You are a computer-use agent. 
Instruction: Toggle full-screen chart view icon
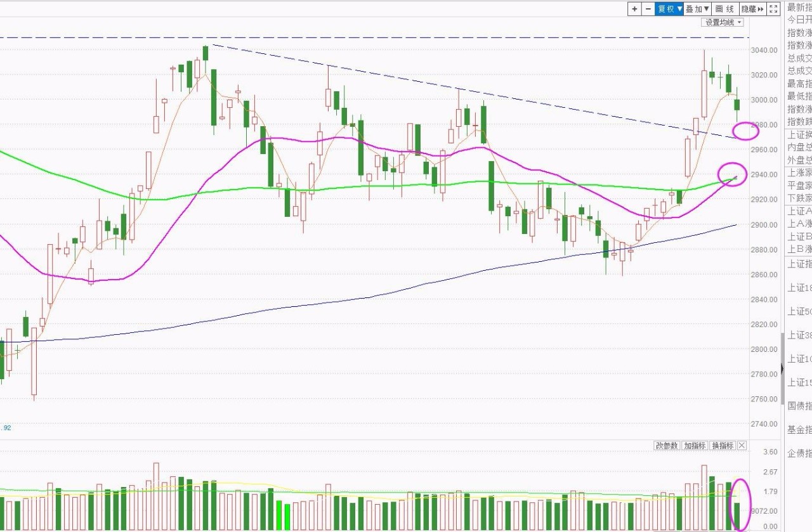tap(773, 9)
